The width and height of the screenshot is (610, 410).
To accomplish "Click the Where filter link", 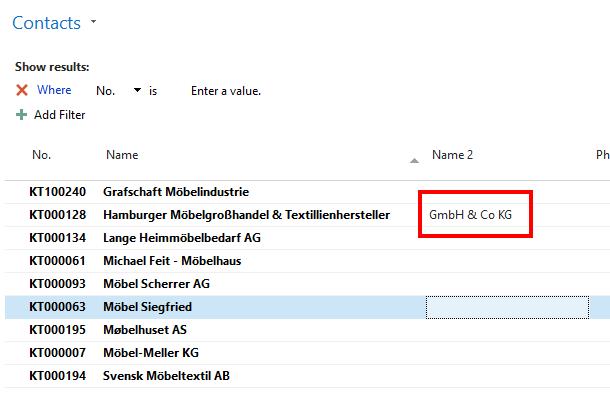I will coord(54,90).
